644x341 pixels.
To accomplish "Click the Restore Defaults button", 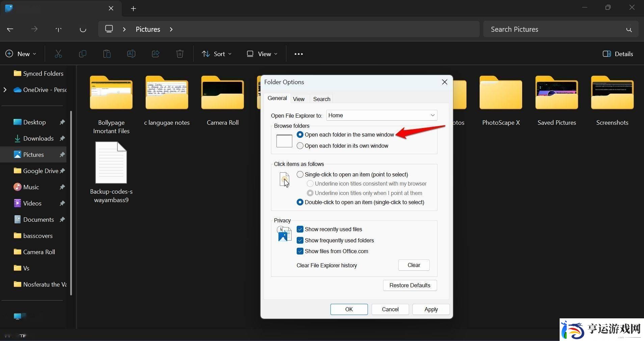I will [410, 285].
